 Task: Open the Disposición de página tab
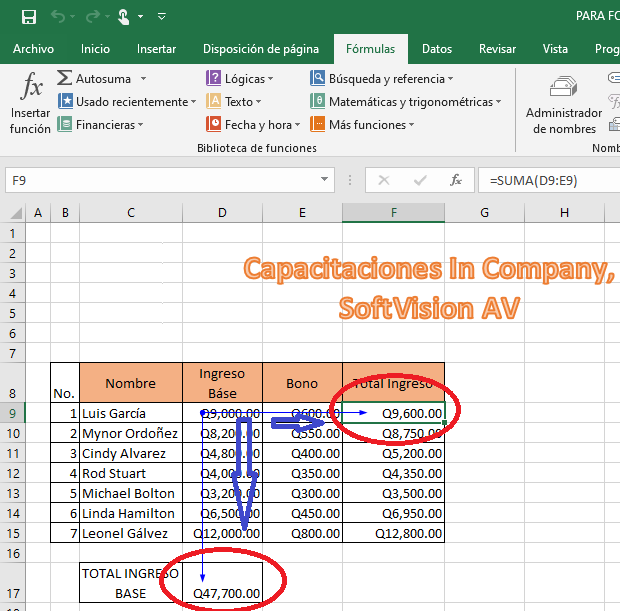click(x=261, y=49)
